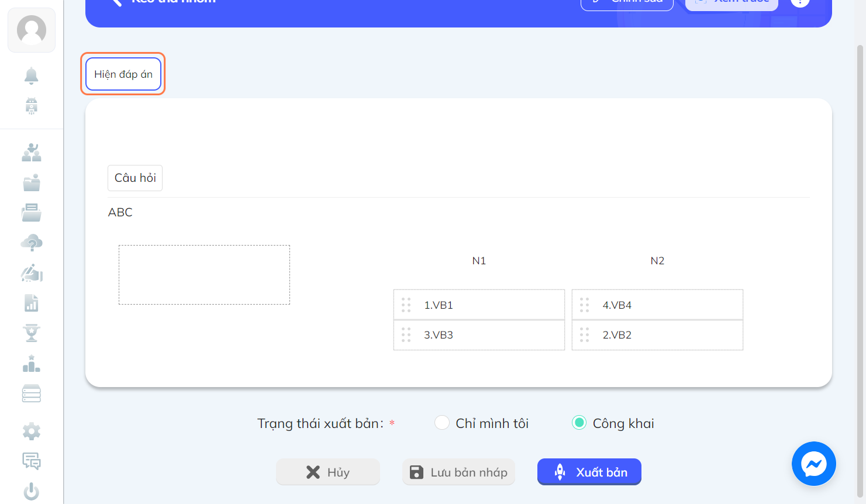
Task: Click the 'Trạng thái xuất bản:' label
Action: pos(320,423)
